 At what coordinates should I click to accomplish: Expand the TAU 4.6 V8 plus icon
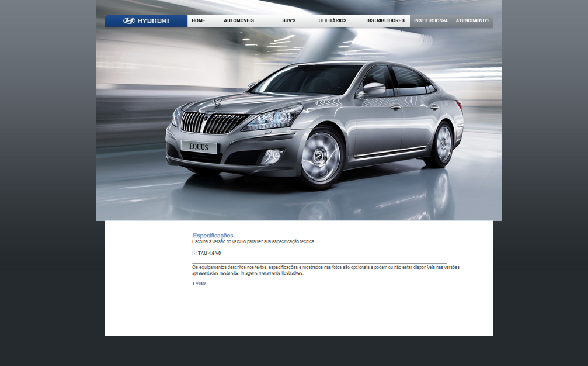194,253
